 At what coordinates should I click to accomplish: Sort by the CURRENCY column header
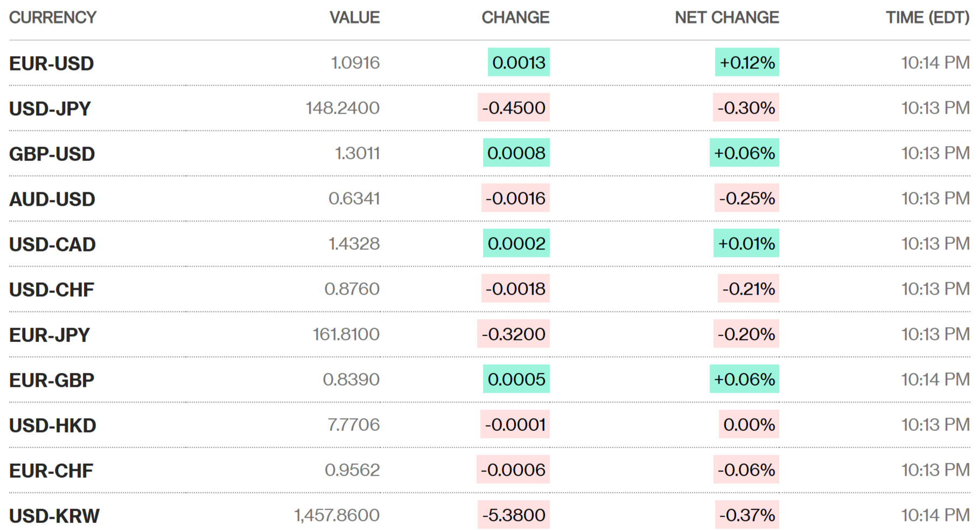53,18
